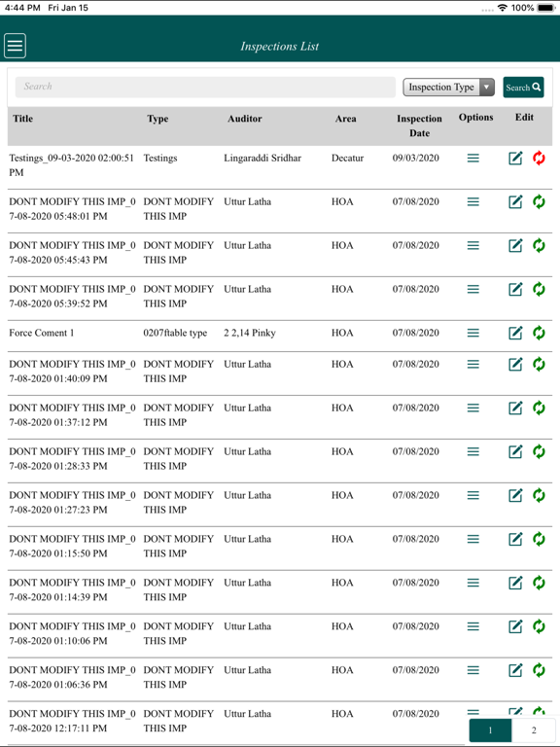Open options for the inspection at 01:10:06 PM
Viewport: 560px width, 747px height.
coord(472,626)
